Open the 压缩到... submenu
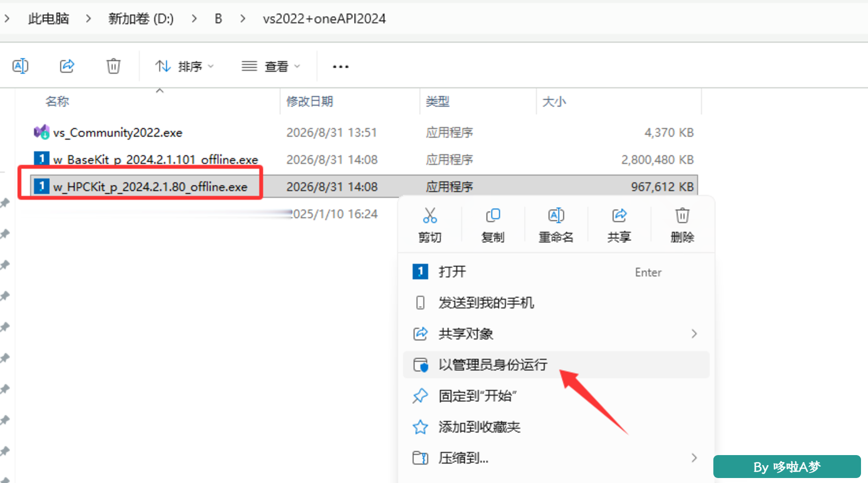 [556, 458]
